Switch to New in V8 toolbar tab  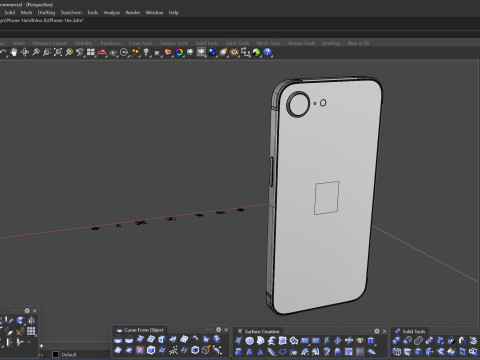pos(358,43)
